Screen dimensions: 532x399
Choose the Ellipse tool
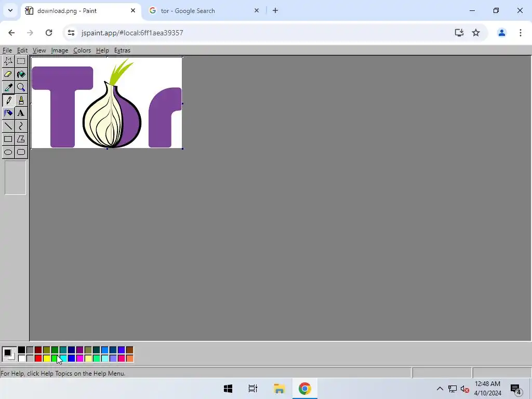click(8, 152)
